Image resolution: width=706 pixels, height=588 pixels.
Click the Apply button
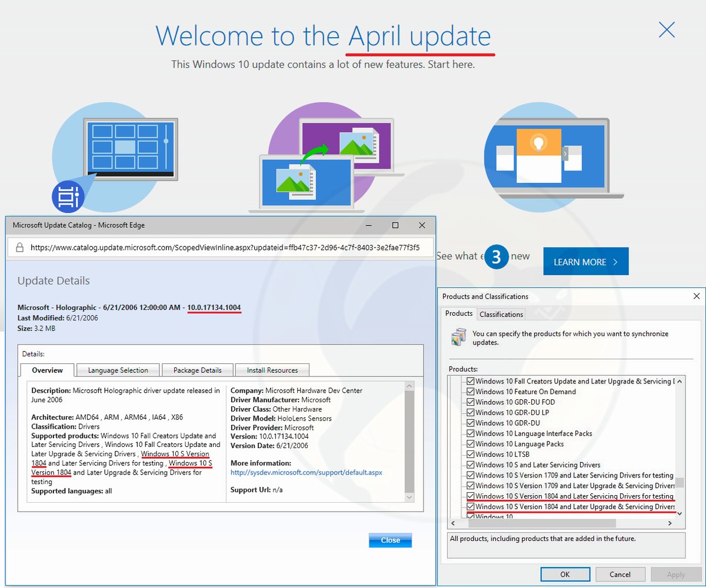click(675, 574)
